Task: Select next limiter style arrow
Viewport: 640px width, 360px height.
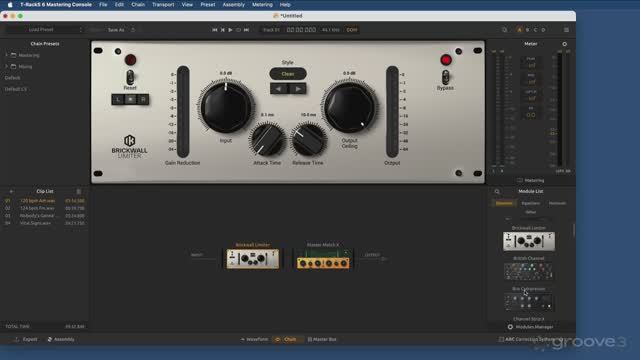Action: coord(298,89)
